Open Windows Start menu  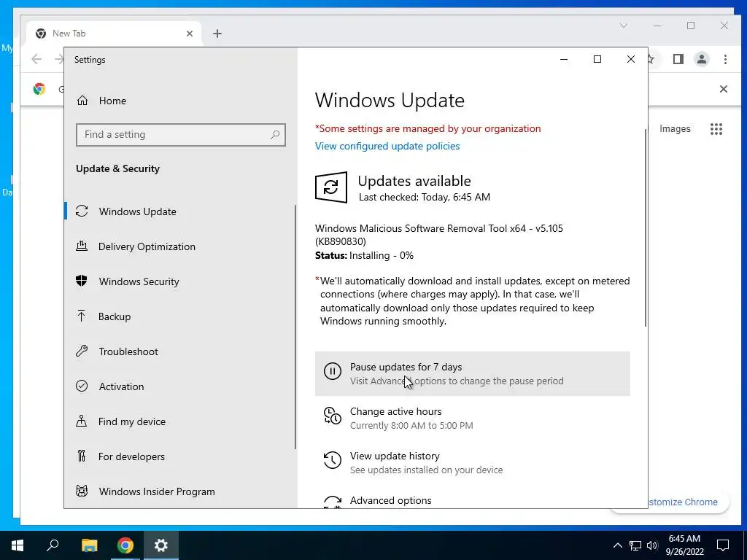pyautogui.click(x=18, y=545)
